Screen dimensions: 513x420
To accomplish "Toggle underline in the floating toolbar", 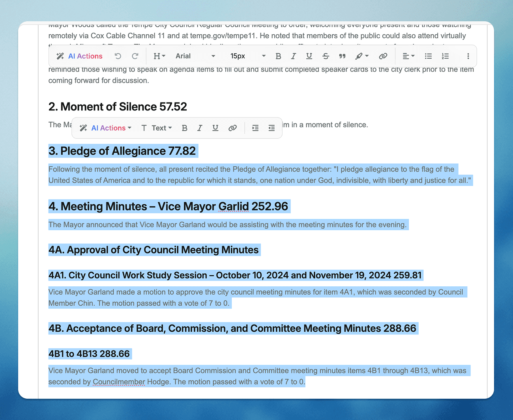I will pos(215,128).
